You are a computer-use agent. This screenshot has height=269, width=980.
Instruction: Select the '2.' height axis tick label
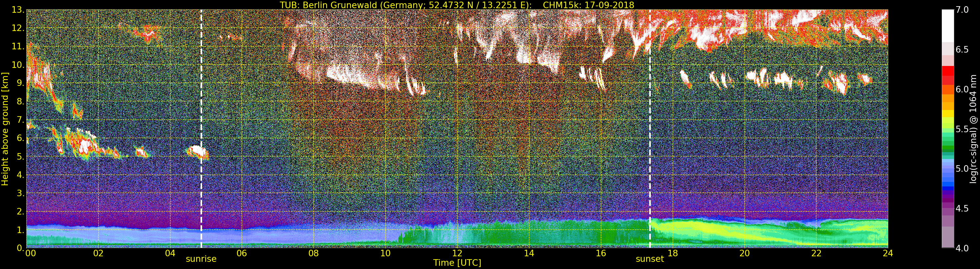click(21, 211)
